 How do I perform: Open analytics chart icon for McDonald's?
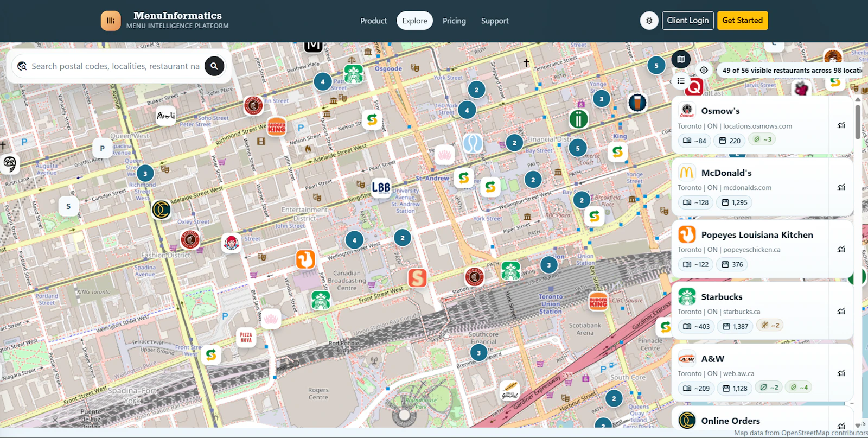pos(841,187)
